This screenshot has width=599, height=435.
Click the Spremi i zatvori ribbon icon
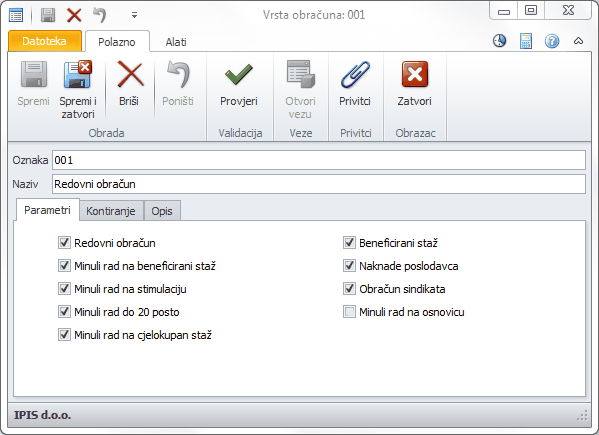coord(78,74)
